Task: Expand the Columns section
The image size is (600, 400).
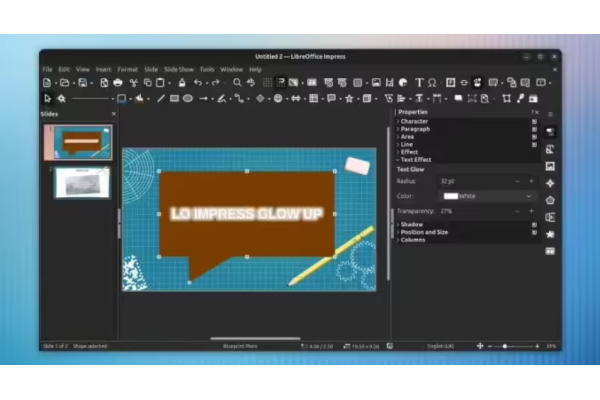Action: coord(412,240)
